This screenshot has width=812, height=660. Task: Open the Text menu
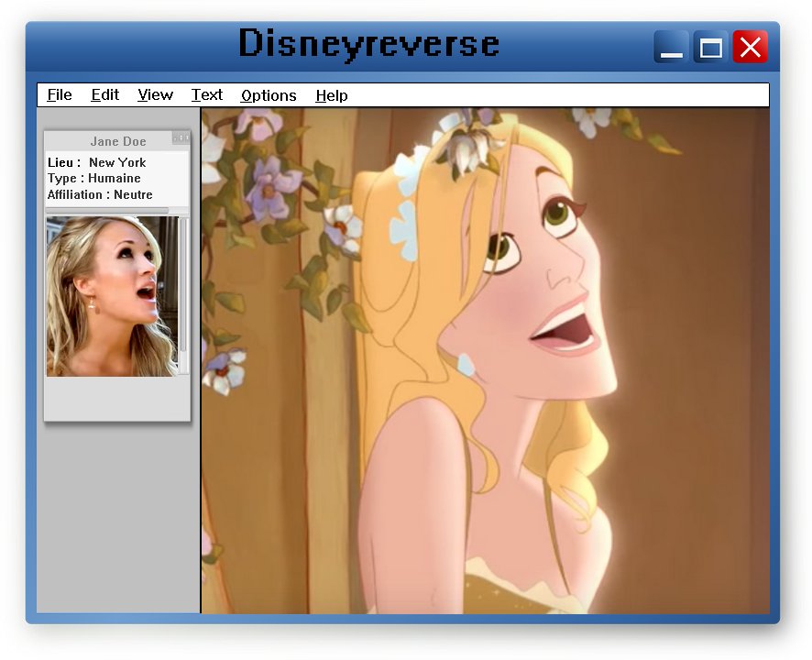click(206, 95)
